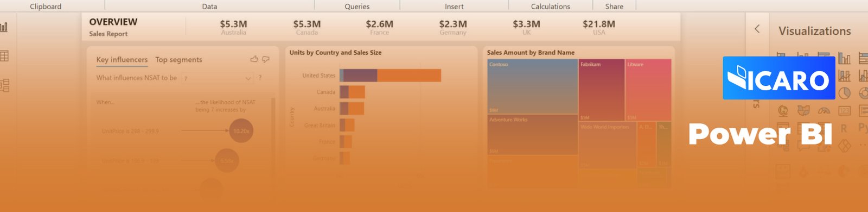Click the Insert ribbon group label
Image resolution: width=868 pixels, height=212 pixels.
coord(454,7)
